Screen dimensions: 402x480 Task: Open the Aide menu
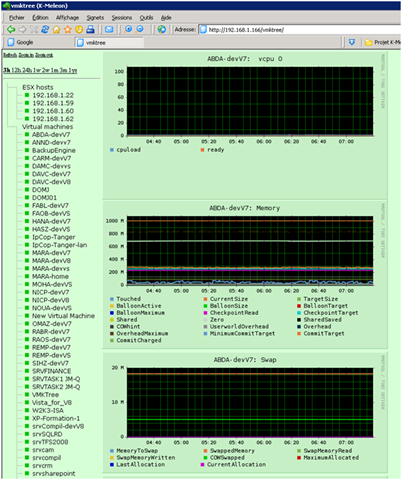pyautogui.click(x=166, y=18)
